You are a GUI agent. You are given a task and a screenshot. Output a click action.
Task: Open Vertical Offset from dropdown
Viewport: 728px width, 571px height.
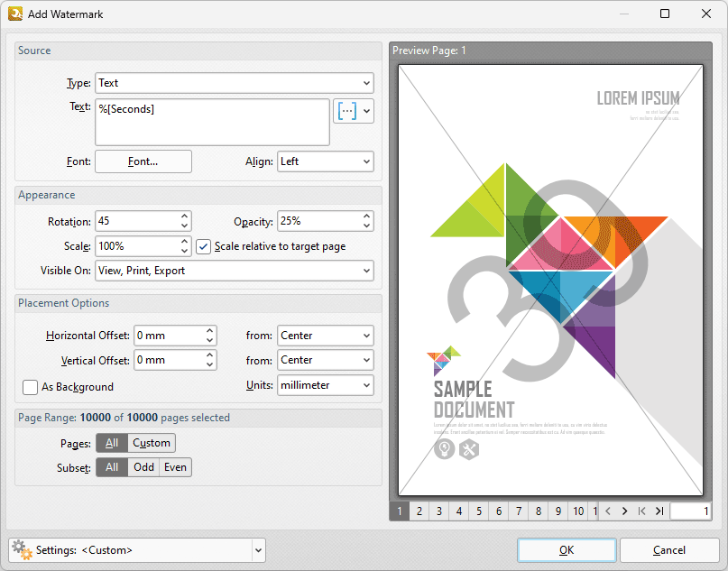click(x=325, y=360)
